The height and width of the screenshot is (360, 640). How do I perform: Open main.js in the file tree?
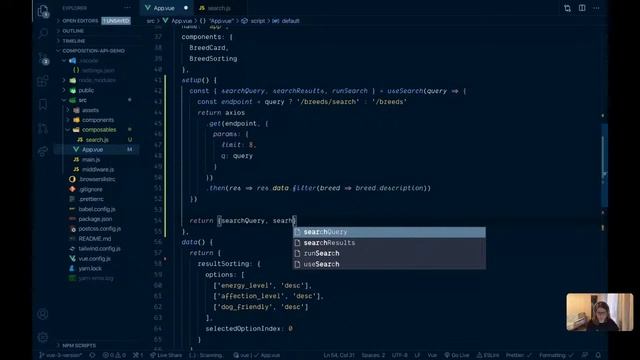coord(91,160)
